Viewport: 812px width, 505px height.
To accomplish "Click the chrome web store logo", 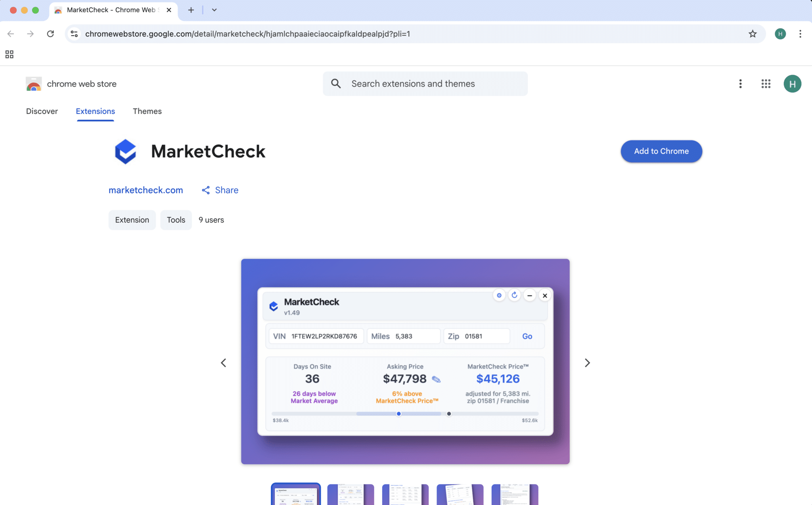I will coord(34,84).
